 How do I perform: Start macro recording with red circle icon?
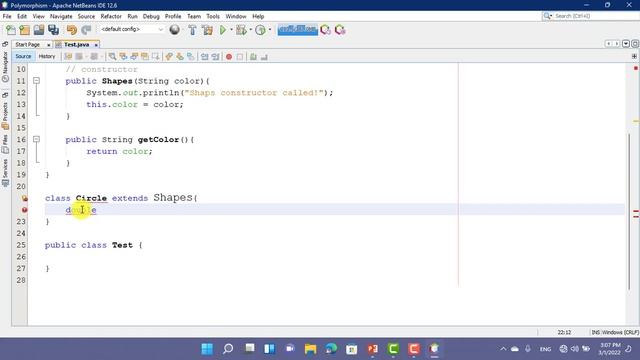point(229,57)
